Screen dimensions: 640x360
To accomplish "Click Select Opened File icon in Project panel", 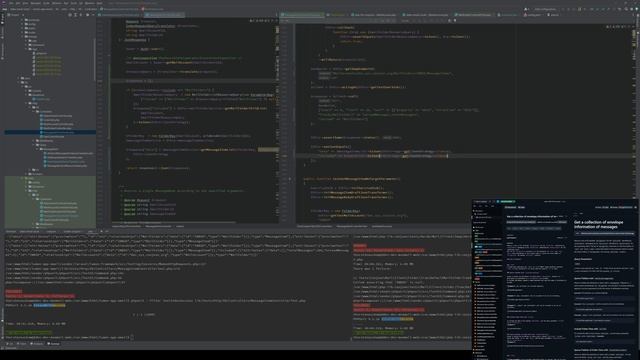I will point(69,15).
